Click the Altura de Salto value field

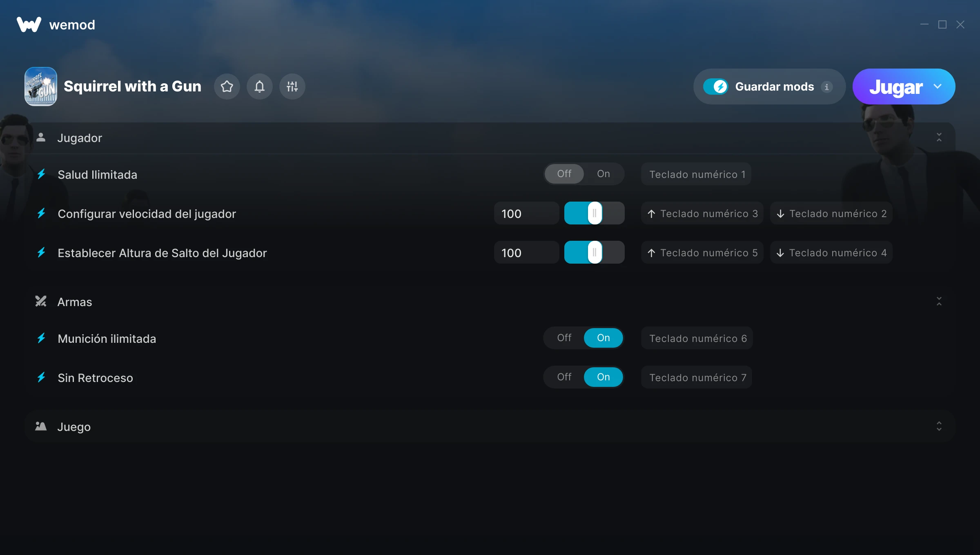(527, 253)
